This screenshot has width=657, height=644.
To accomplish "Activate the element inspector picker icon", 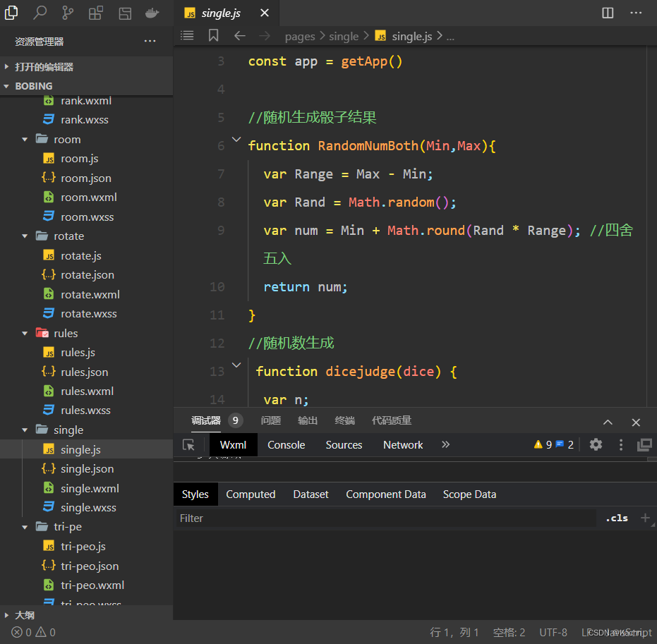I will click(x=188, y=444).
